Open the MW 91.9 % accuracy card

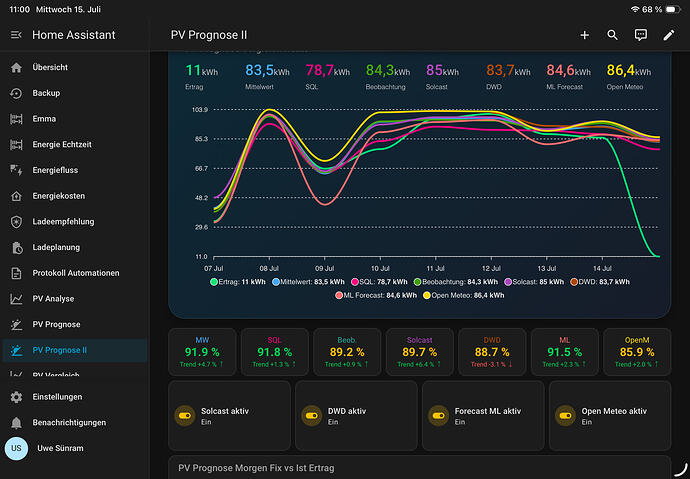click(x=202, y=352)
